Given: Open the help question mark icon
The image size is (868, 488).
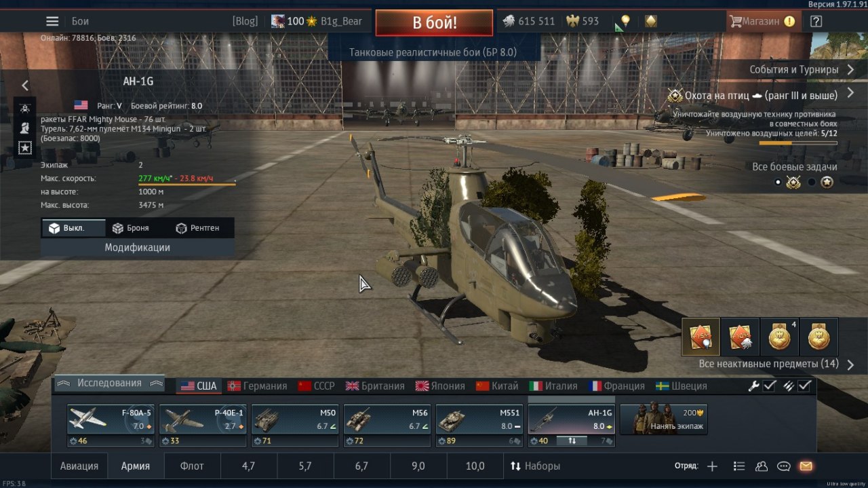Looking at the screenshot, I should click(x=816, y=21).
